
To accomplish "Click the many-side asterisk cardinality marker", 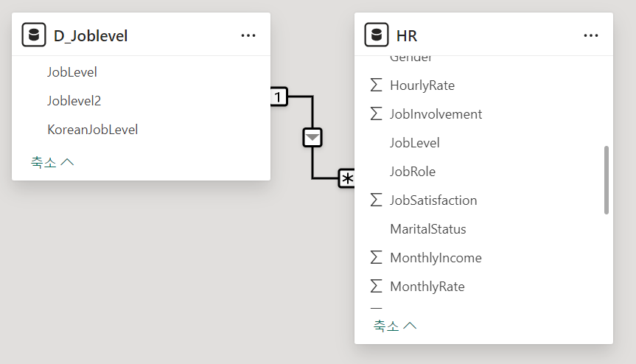I will coord(346,178).
